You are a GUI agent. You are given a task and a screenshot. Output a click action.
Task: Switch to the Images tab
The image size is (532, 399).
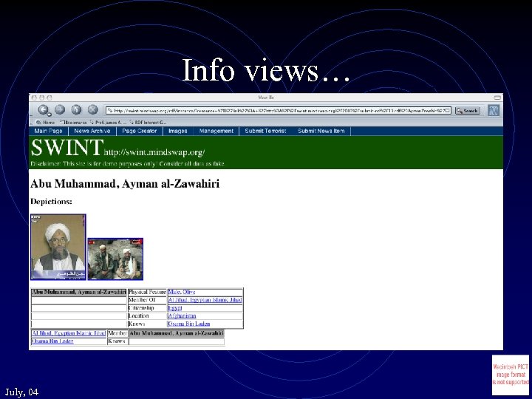178,131
